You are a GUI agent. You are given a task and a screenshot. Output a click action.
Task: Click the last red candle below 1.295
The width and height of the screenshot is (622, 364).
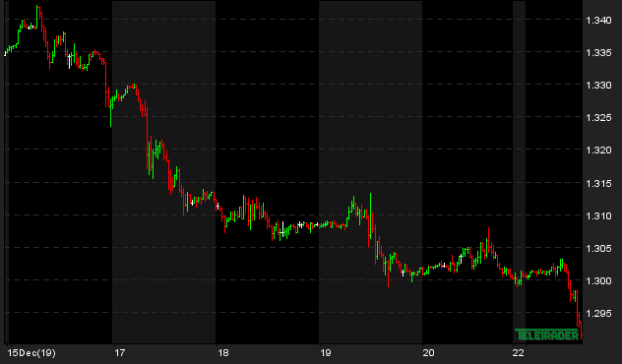(x=581, y=331)
